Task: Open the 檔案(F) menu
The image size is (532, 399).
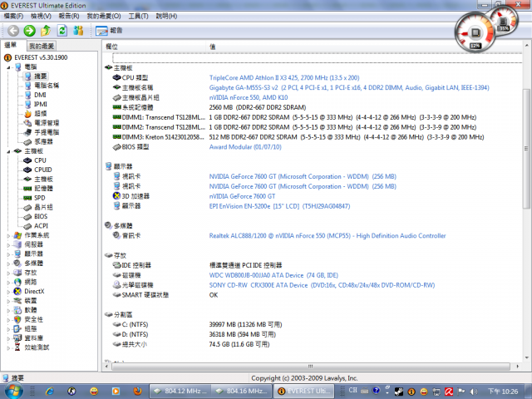Action: point(13,16)
